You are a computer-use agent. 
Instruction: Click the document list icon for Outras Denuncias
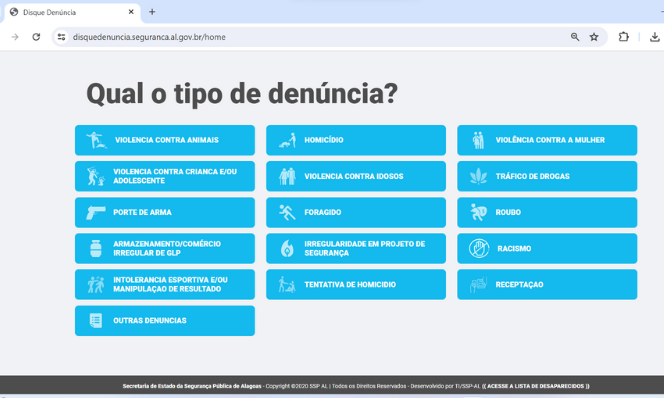click(x=96, y=321)
